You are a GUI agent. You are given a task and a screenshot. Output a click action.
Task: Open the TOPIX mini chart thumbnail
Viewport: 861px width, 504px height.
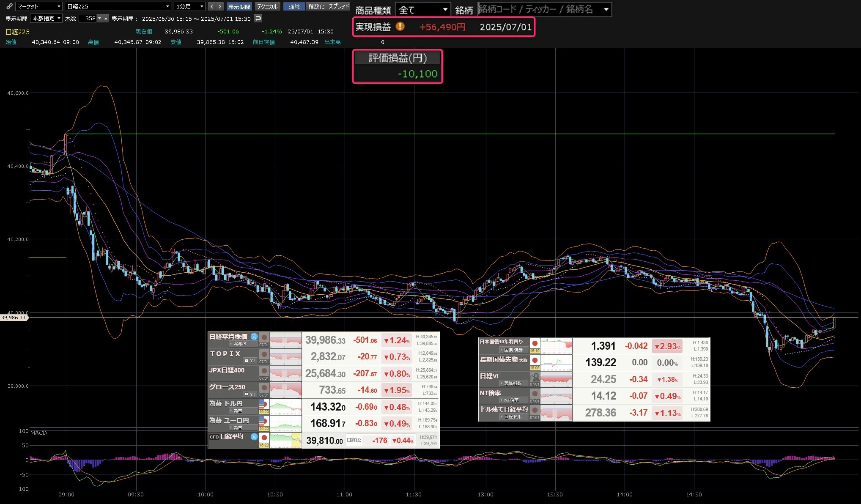coord(286,357)
